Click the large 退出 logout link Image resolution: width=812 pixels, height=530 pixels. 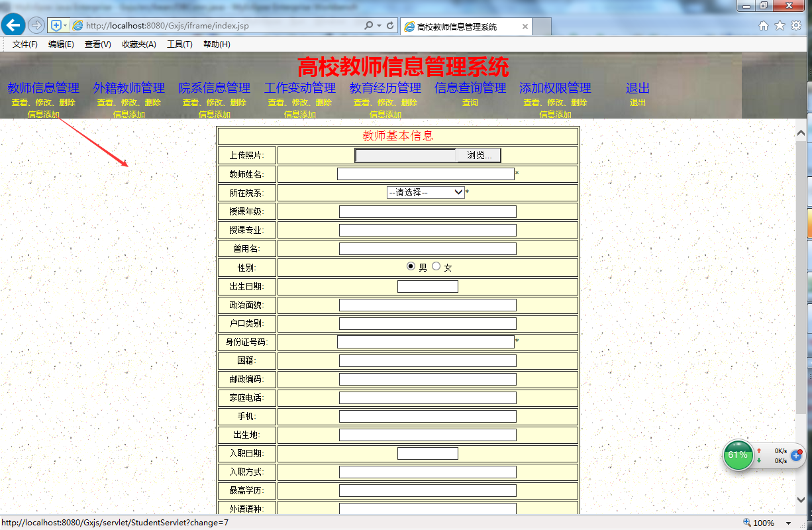pyautogui.click(x=637, y=87)
